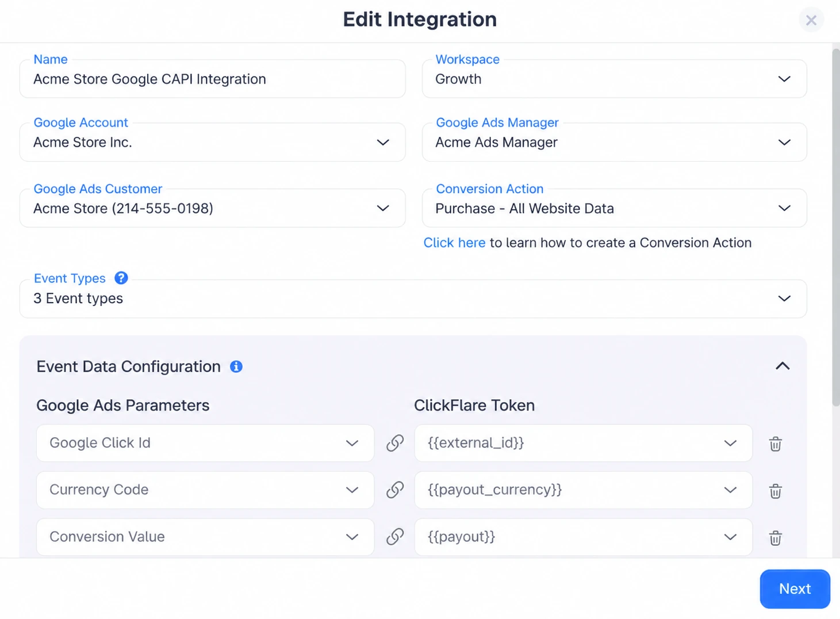Click the 'ClickFlare Token' column heading

coord(474,405)
